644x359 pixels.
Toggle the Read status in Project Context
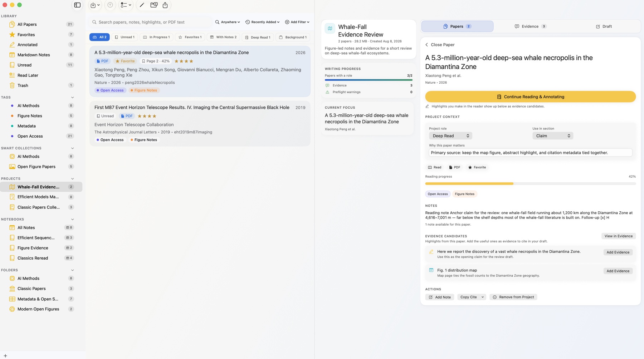pos(435,167)
